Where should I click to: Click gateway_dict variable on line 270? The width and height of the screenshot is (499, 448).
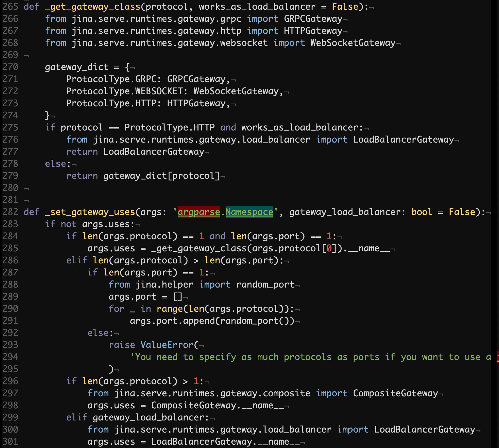point(77,67)
